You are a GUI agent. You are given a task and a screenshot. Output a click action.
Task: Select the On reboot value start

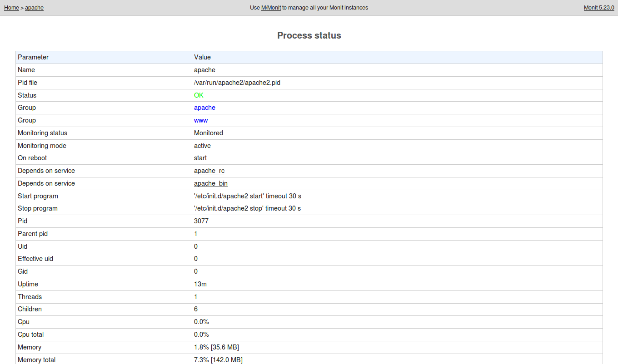pos(200,158)
